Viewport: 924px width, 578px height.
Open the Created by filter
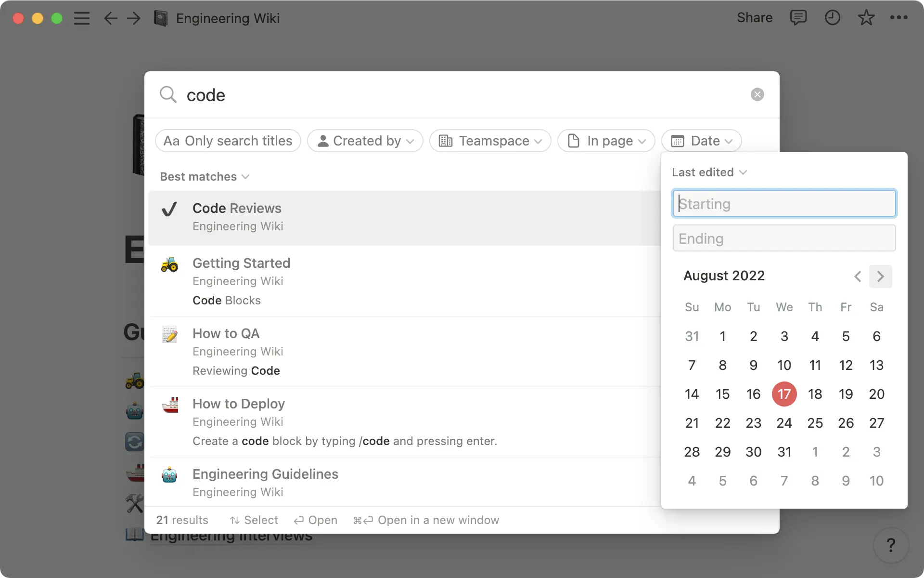[x=365, y=141]
